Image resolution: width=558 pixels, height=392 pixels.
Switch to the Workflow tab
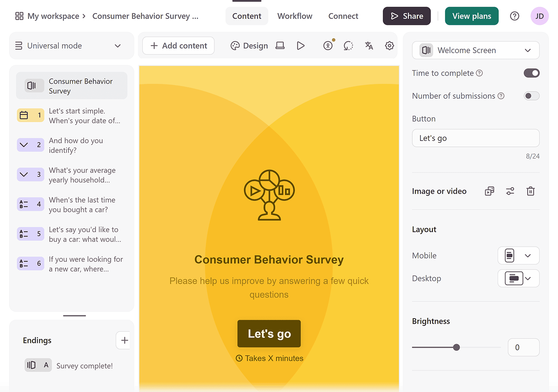click(295, 16)
